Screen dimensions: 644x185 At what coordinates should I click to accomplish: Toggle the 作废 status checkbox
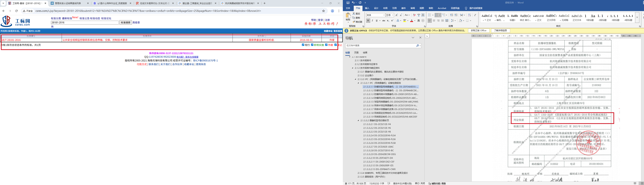coord(326,45)
